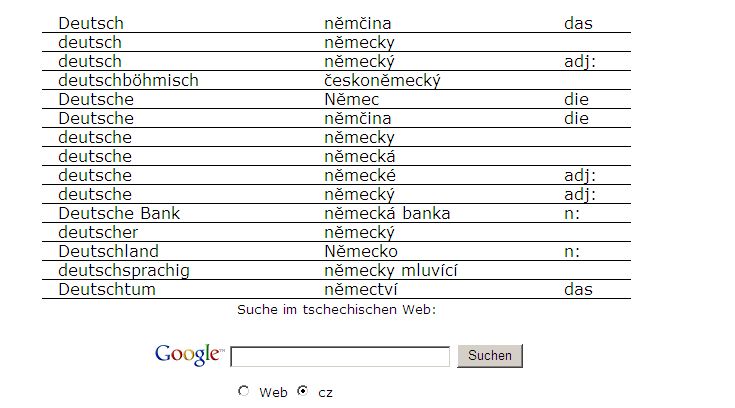Click the Google logo
Viewport: 735px width, 408px height.
(188, 354)
